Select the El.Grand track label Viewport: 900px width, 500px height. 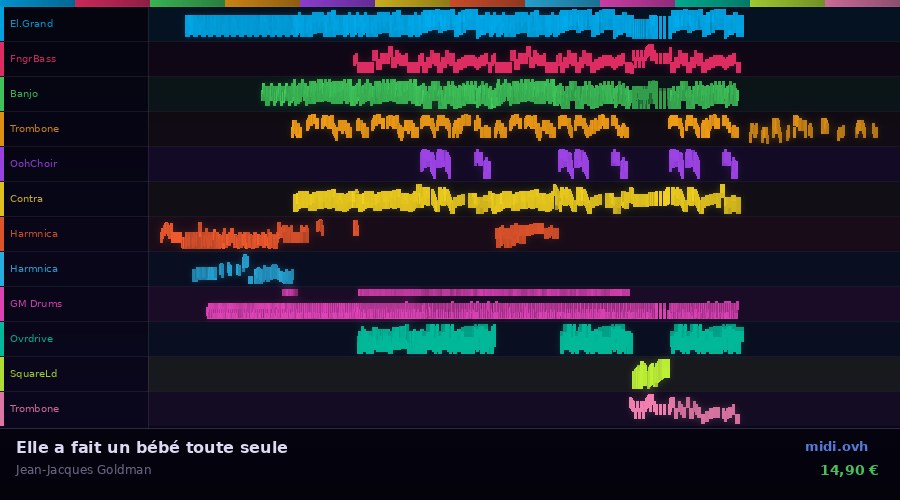pos(32,24)
